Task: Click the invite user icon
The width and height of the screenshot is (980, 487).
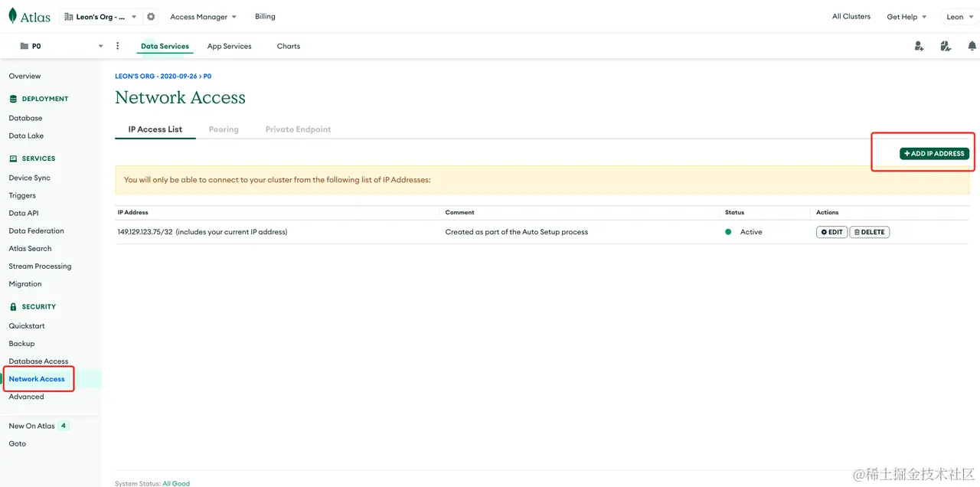Action: tap(919, 46)
